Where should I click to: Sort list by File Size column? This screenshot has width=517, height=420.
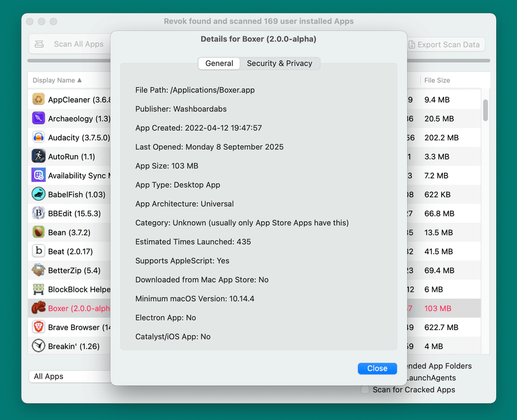tap(437, 80)
